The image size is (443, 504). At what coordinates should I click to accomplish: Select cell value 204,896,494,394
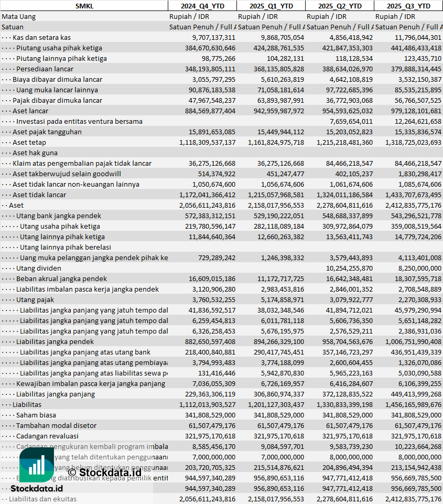click(x=348, y=467)
